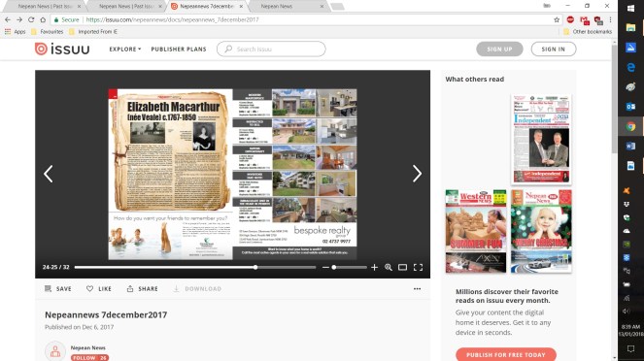Focus the Search issuu field
This screenshot has width=644, height=361.
tap(271, 49)
